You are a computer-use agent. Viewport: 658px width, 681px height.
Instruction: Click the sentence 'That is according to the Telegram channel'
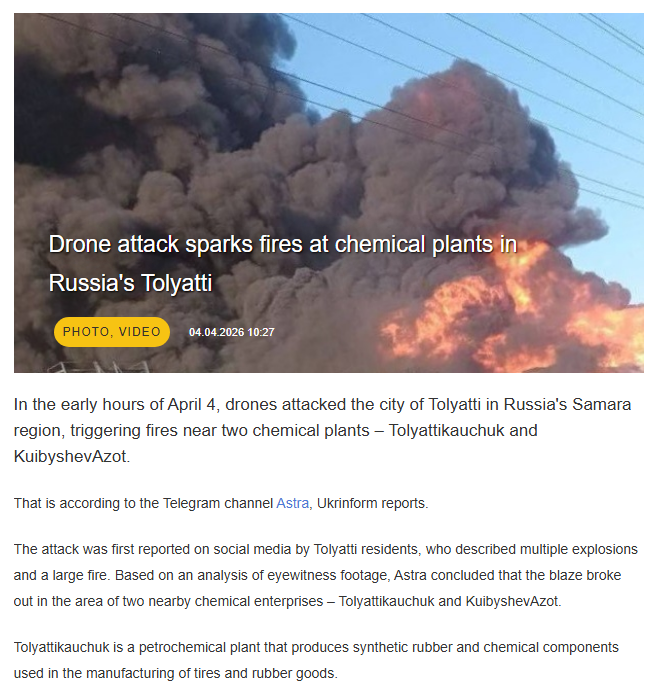pyautogui.click(x=143, y=503)
